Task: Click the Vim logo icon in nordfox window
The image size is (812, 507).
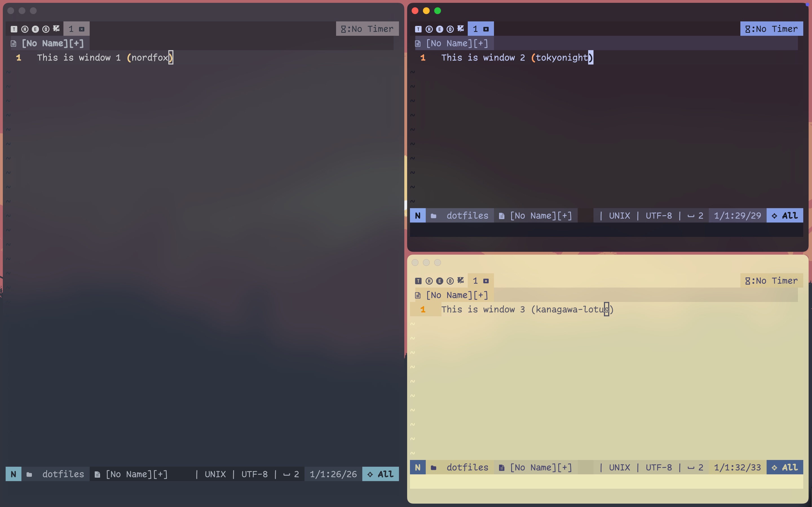Action: click(56, 28)
